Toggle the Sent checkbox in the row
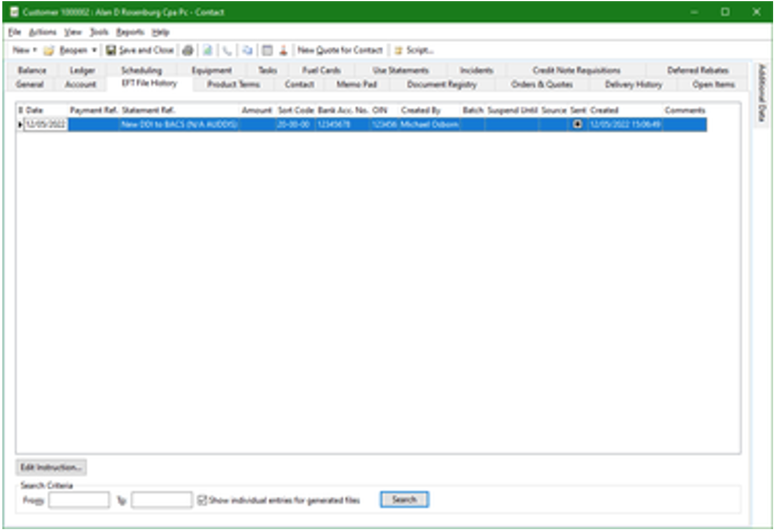The image size is (776, 532). click(x=577, y=124)
